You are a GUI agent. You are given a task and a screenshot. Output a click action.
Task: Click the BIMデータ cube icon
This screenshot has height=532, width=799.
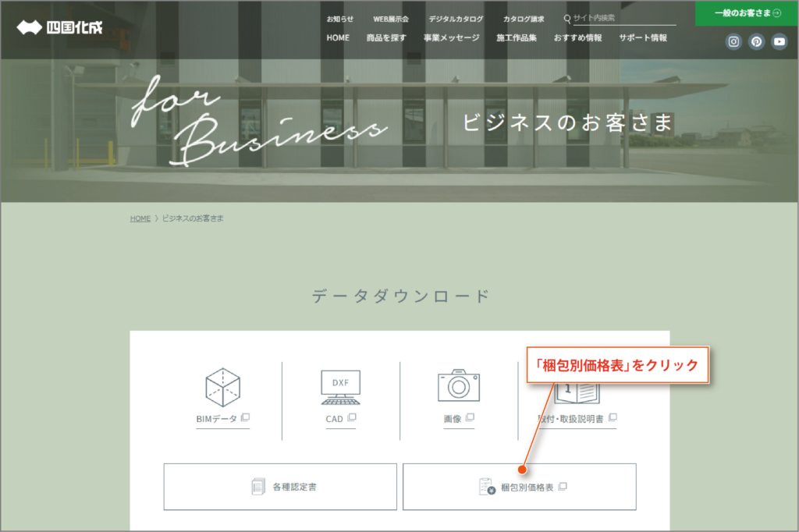click(x=222, y=388)
